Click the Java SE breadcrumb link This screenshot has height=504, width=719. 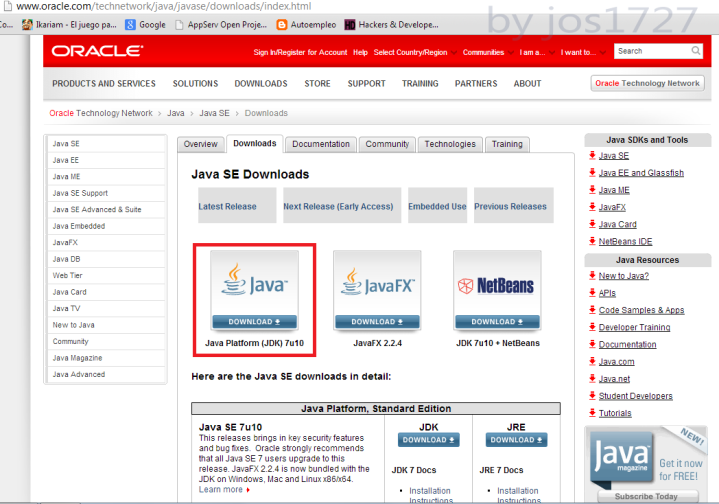tap(214, 113)
